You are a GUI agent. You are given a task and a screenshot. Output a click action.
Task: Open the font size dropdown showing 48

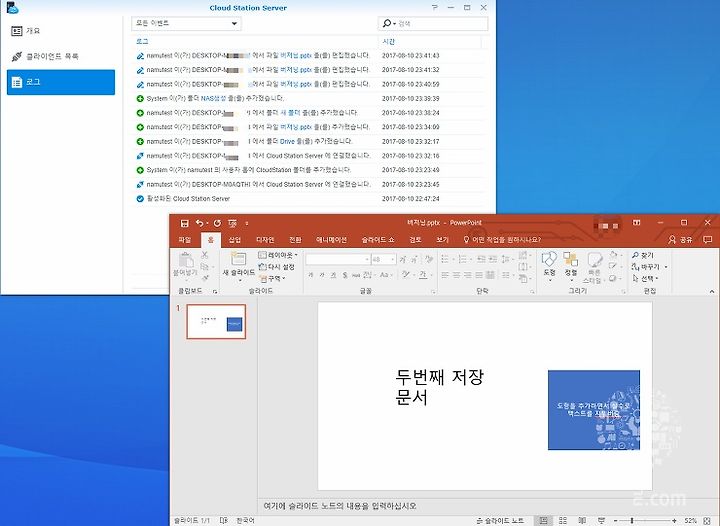tap(393, 260)
